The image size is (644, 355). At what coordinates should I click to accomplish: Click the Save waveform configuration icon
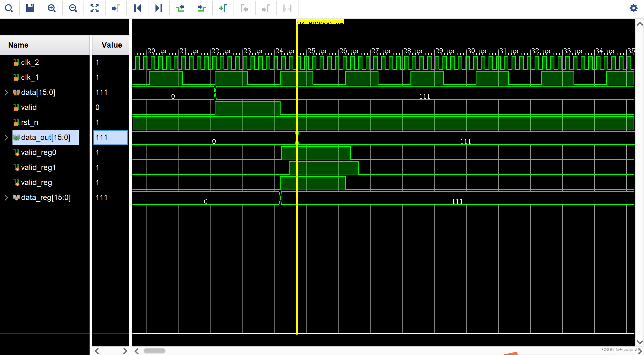pos(30,8)
